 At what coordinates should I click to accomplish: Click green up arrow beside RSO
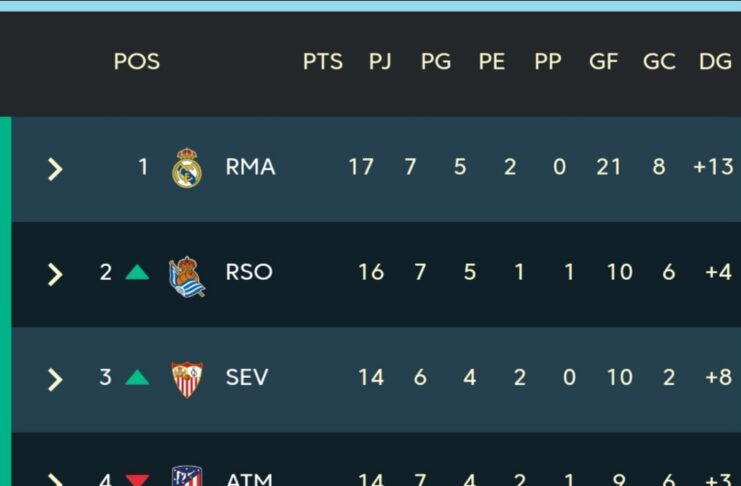click(x=137, y=272)
